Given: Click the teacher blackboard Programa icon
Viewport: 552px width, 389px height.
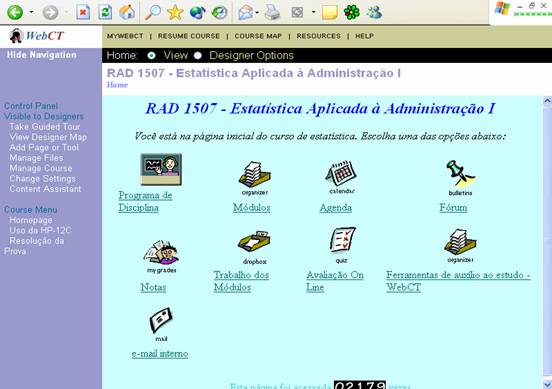Looking at the screenshot, I should tap(161, 169).
